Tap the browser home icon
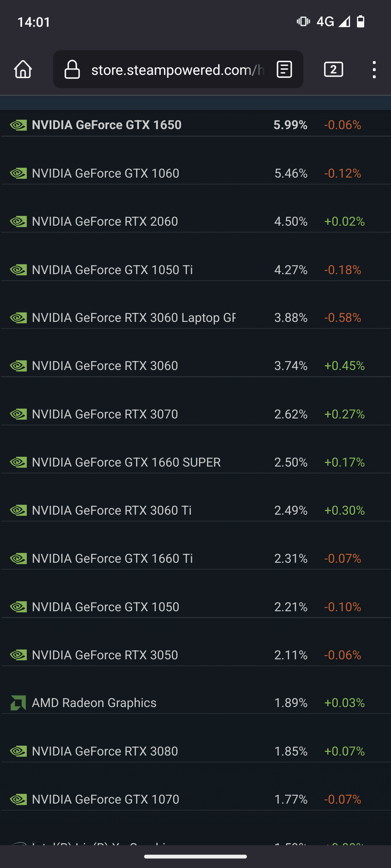This screenshot has width=391, height=868. point(23,69)
